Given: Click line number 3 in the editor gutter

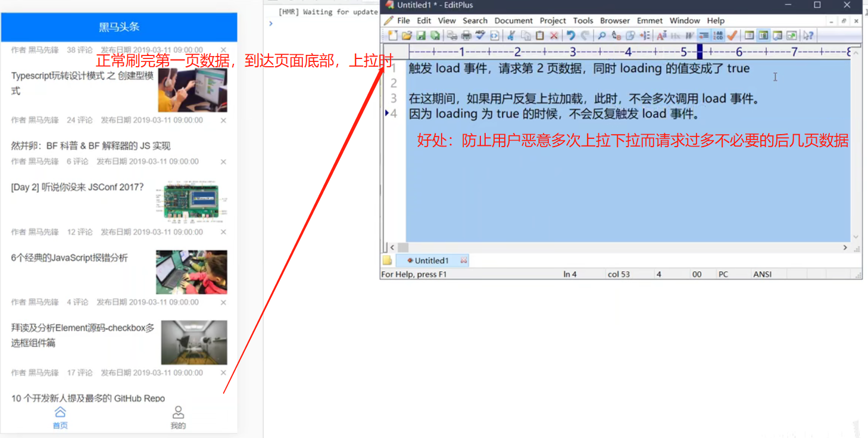Looking at the screenshot, I should (x=394, y=98).
